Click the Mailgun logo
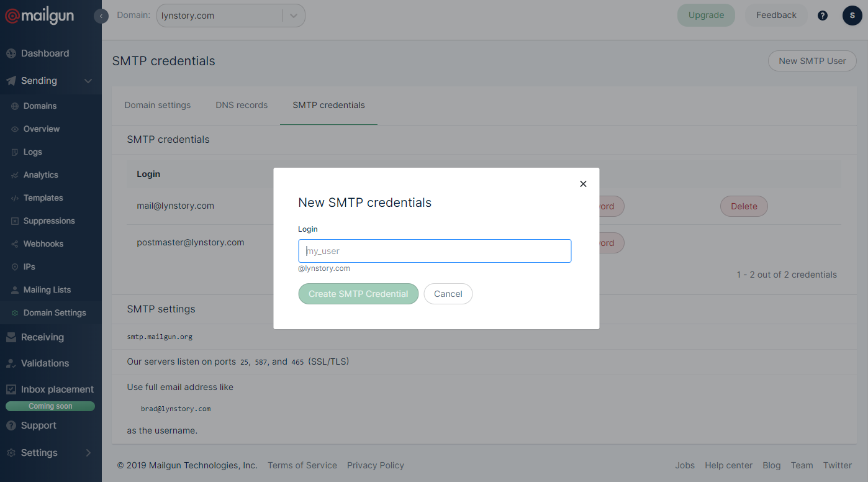 pos(40,16)
